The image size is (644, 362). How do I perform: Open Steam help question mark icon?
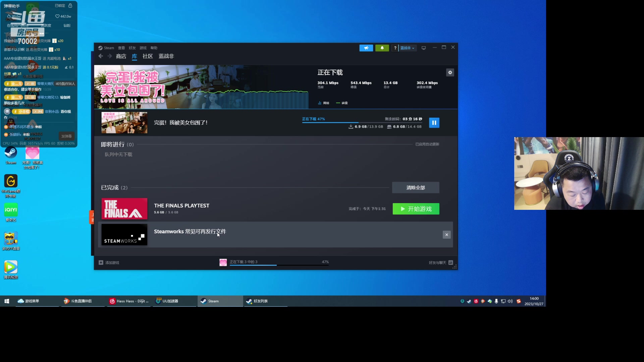pyautogui.click(x=395, y=48)
